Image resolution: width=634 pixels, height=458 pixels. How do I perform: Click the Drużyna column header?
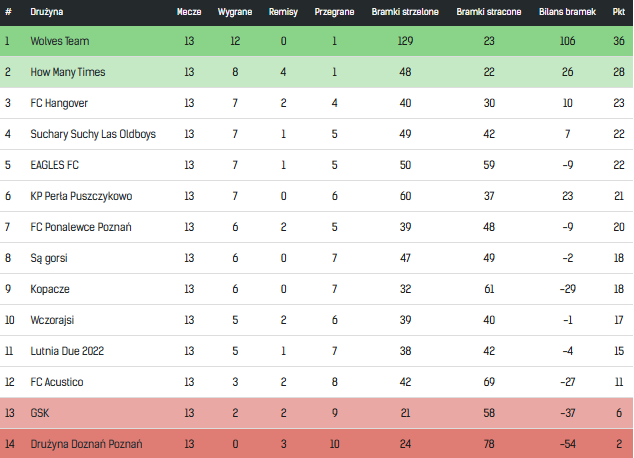(46, 12)
